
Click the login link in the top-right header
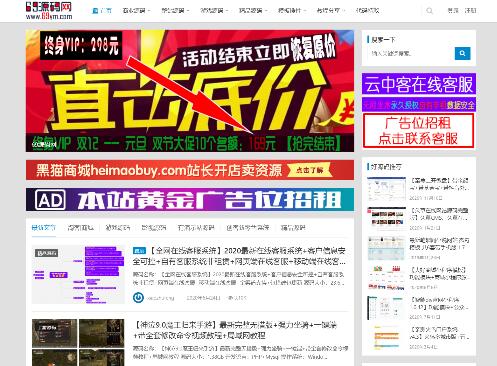tap(453, 11)
